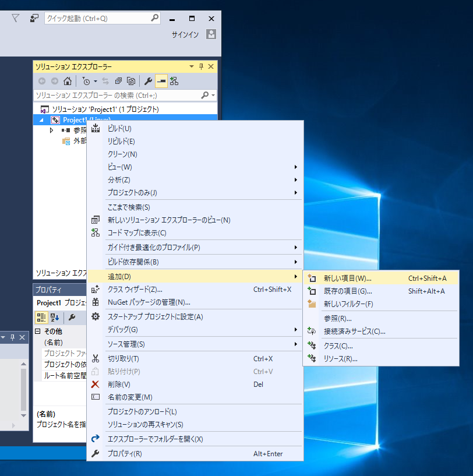
Task: Toggle categorized view in Properties panel
Action: coord(41,318)
